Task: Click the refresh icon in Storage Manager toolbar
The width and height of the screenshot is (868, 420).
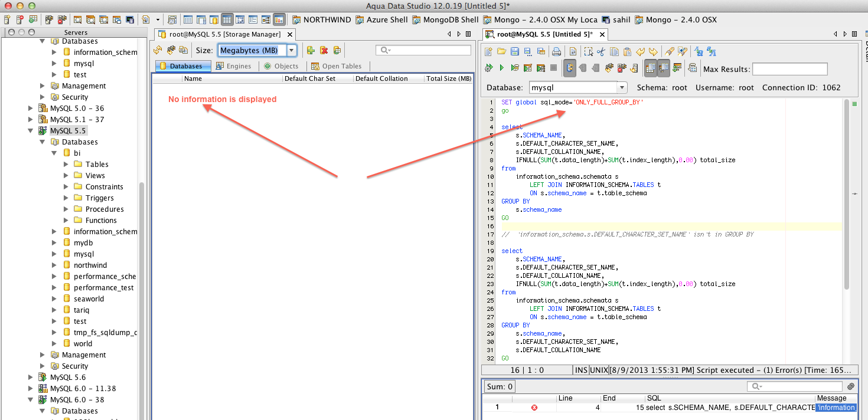Action: tap(157, 50)
